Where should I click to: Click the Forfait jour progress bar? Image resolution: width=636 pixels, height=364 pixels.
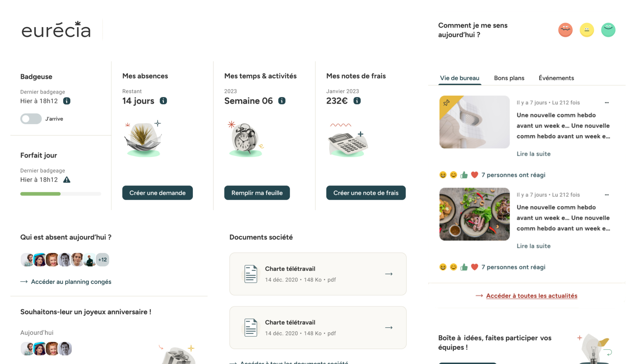(61, 194)
